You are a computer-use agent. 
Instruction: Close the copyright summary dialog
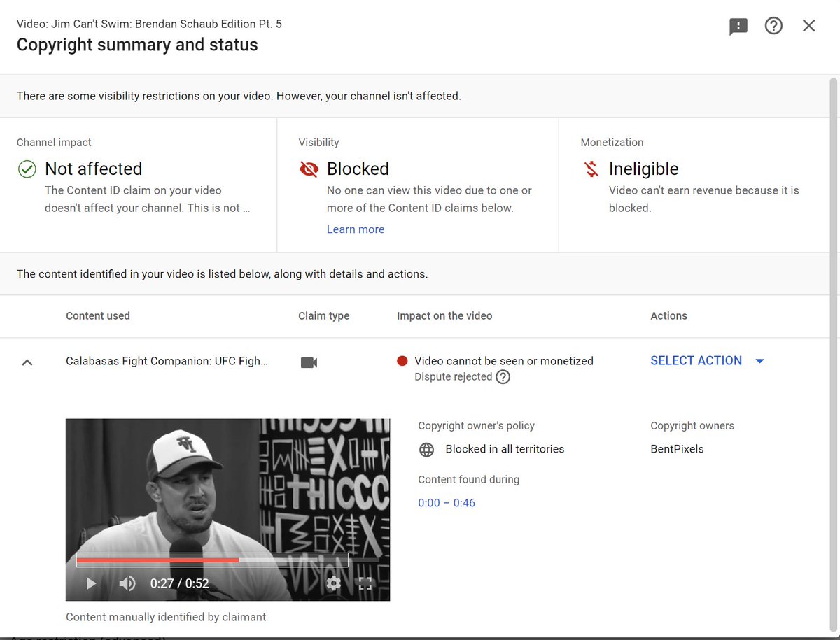(809, 26)
